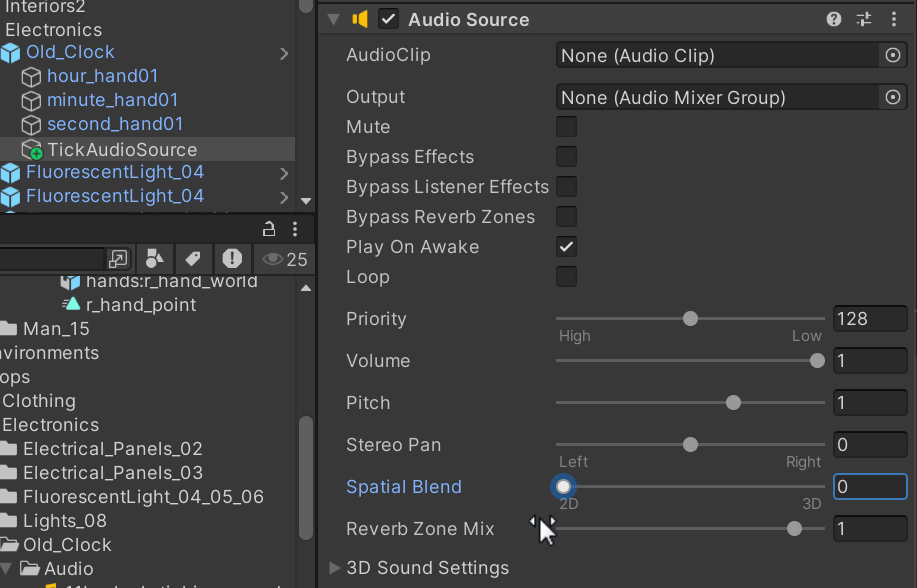Click the Electrical_Panels_02 folder icon

[8, 448]
